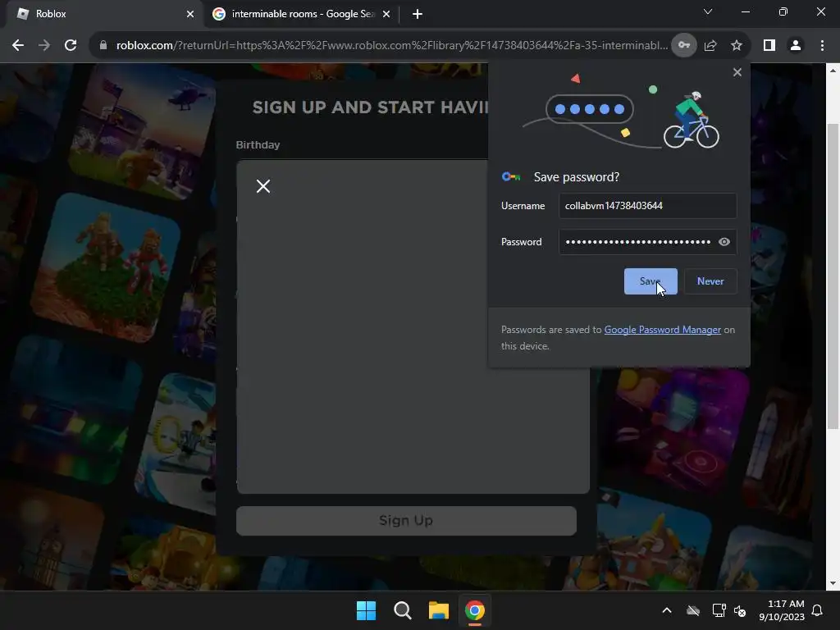Click the Save password? heading
Image resolution: width=840 pixels, height=630 pixels.
tap(577, 177)
